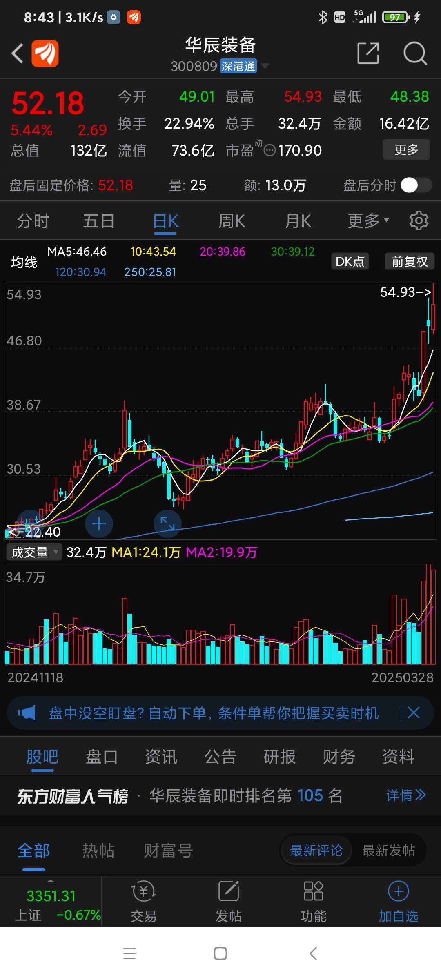This screenshot has width=441, height=980.
Task: Tap the 深港通 tag
Action: (x=238, y=66)
